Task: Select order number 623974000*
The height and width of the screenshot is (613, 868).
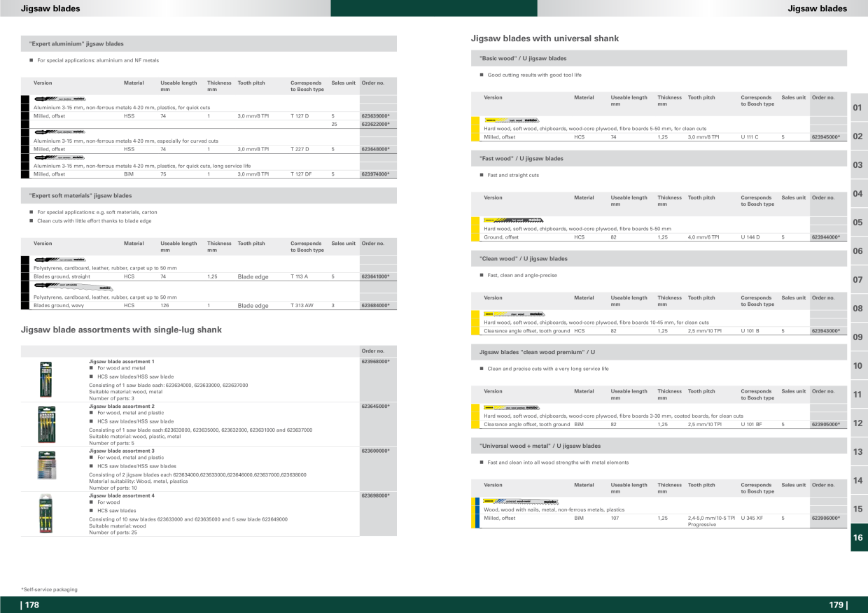Action: pos(375,174)
